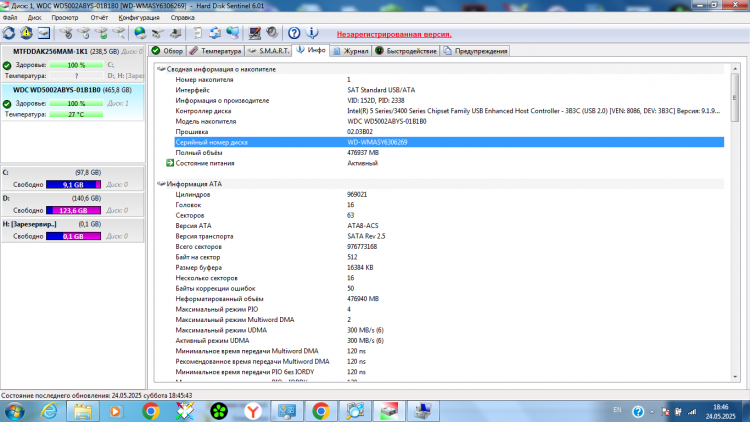Select the Всего секторов 976773168 row

click(449, 247)
